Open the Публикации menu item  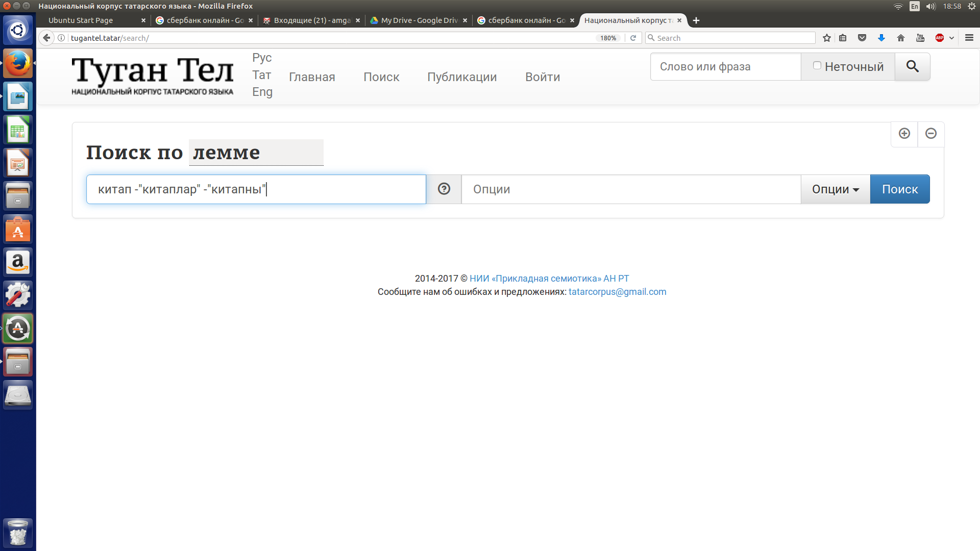coord(461,77)
